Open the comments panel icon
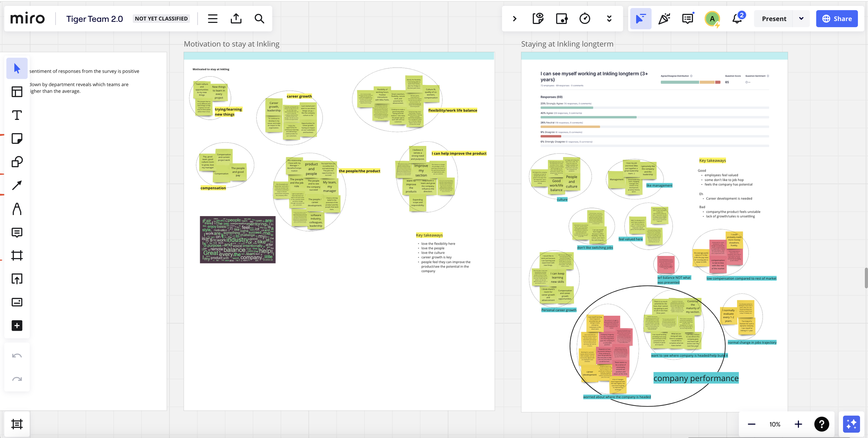Image resolution: width=868 pixels, height=438 pixels. [687, 19]
